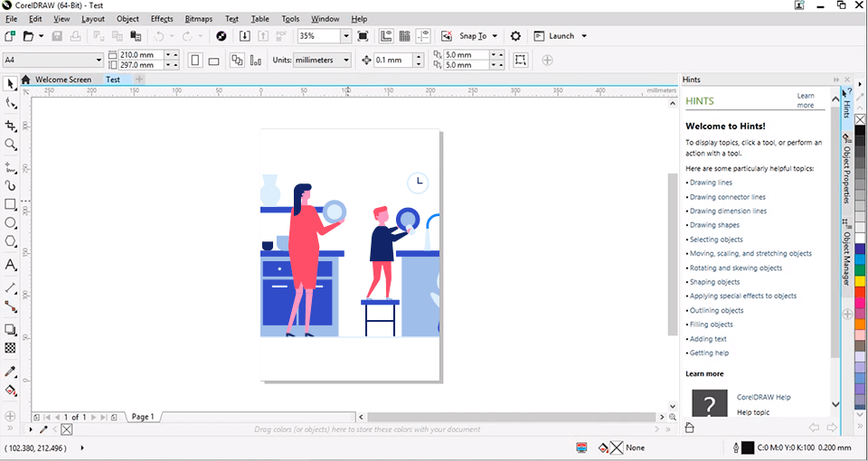Open the Effects menu

tap(162, 19)
